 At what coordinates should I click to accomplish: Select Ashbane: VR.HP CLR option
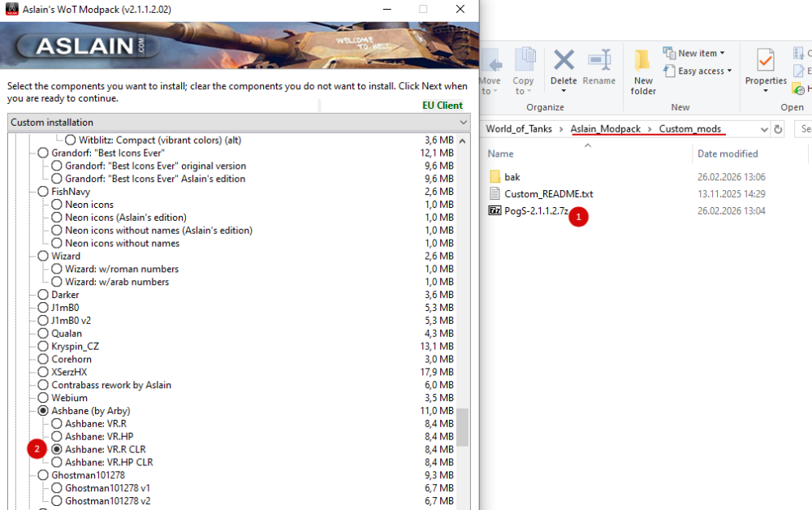pyautogui.click(x=57, y=462)
